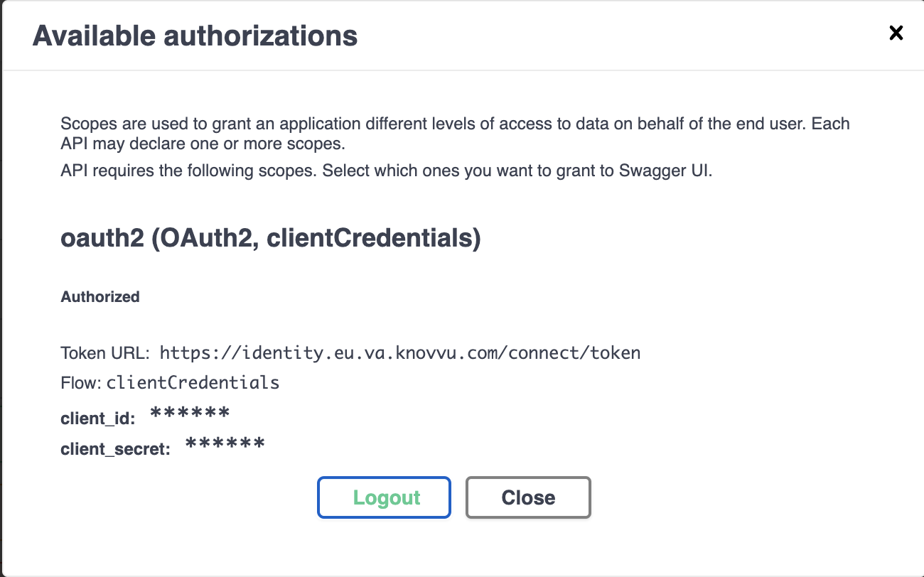Click the "API may declare one or more scopes" line
924x577 pixels.
pyautogui.click(x=203, y=143)
